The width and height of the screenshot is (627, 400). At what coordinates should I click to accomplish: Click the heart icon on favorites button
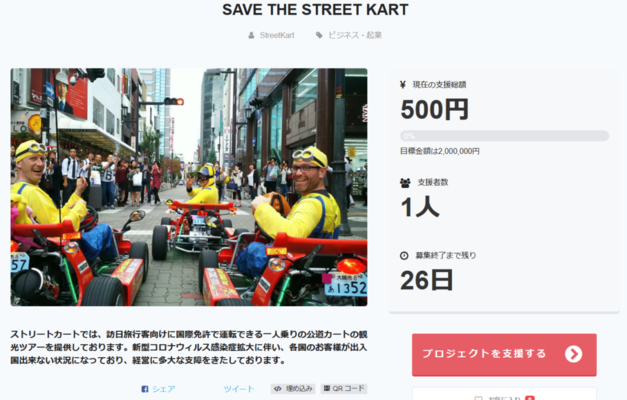pos(478,398)
